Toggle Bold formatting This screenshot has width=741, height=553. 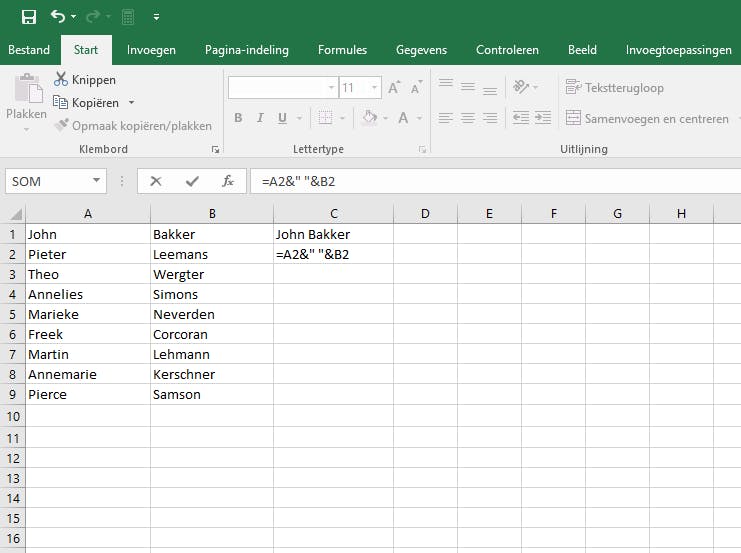click(238, 118)
